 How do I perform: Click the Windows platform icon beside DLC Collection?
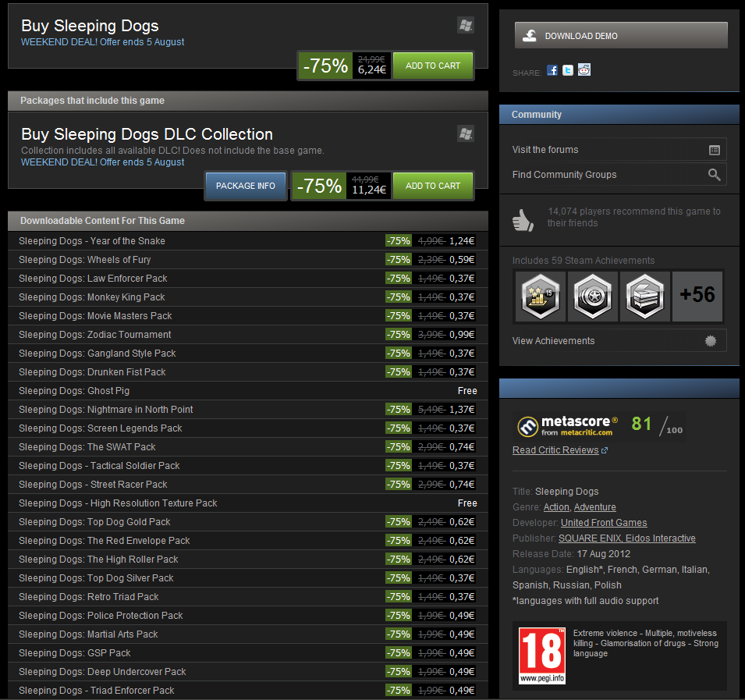466,133
